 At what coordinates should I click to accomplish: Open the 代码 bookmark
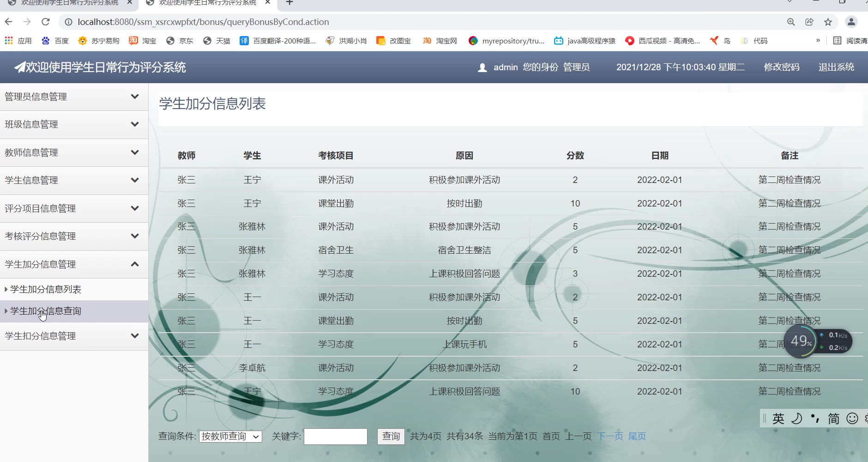click(x=754, y=41)
